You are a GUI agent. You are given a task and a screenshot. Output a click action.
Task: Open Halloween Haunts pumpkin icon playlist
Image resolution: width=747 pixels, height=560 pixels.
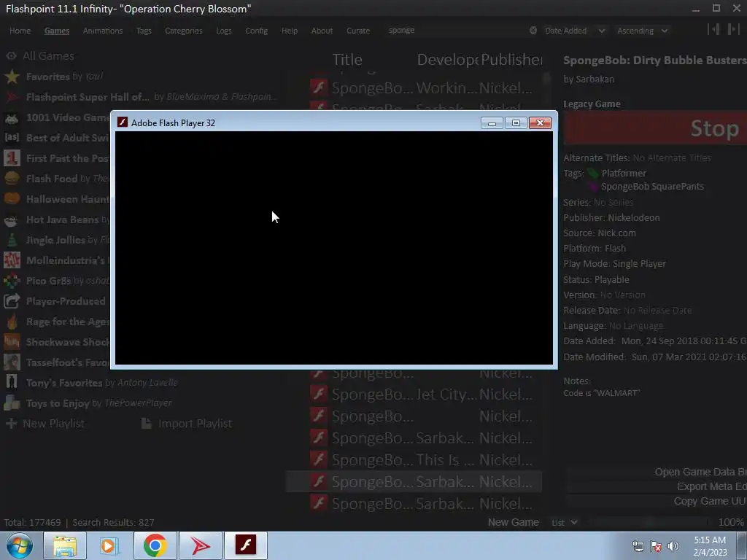click(x=12, y=199)
